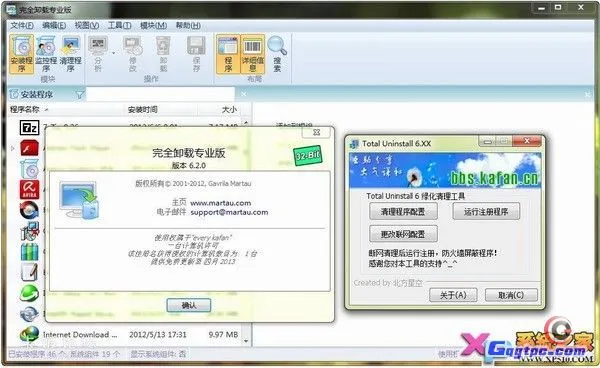The image size is (600, 368).
Task: Click the filter funnel icon beside 安装程序
Action: click(79, 94)
